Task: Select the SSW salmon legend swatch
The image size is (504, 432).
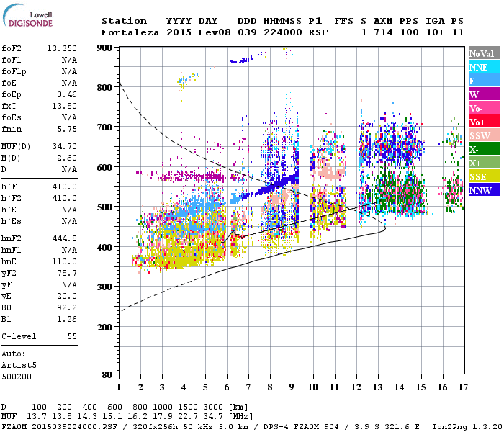Action: tap(484, 135)
